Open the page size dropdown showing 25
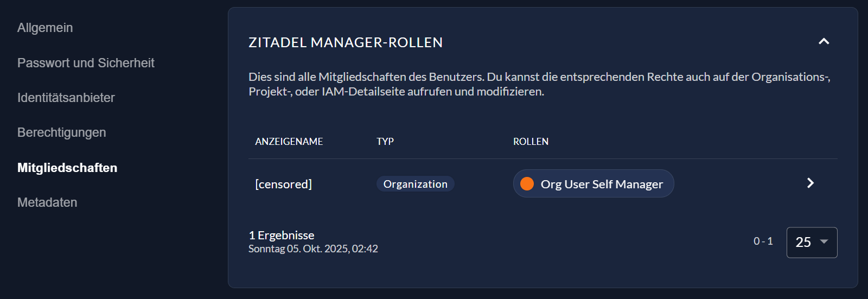 (x=812, y=242)
